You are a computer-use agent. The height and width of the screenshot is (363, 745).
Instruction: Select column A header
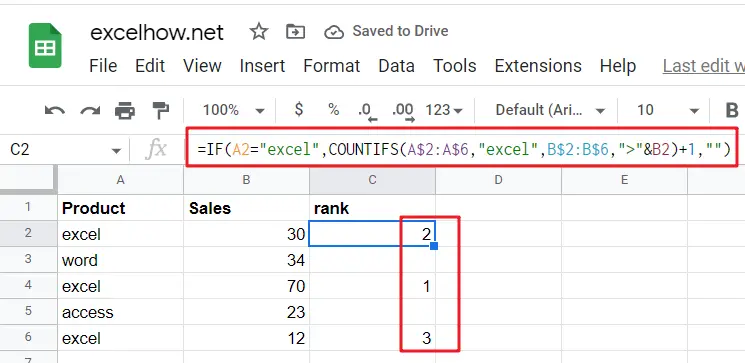coord(120,180)
